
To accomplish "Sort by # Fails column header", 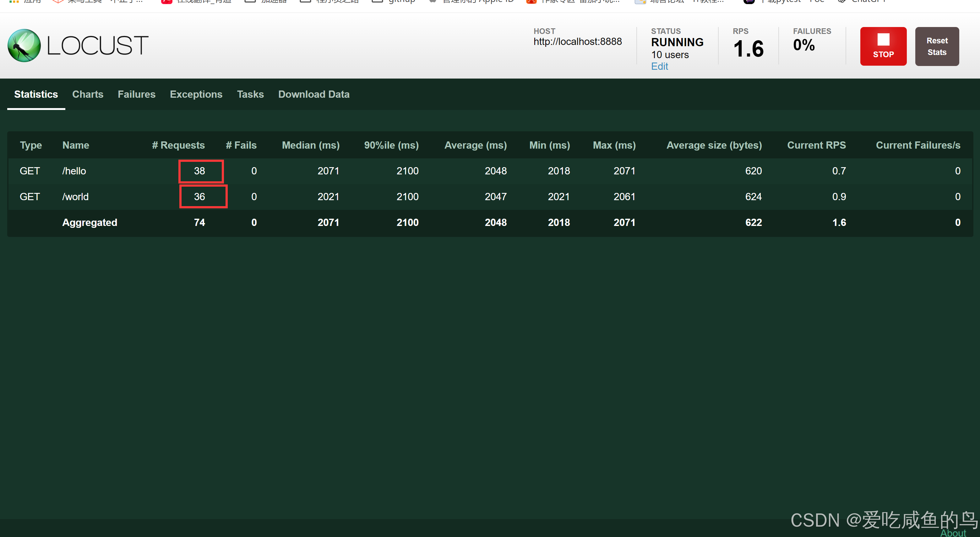I will [241, 145].
